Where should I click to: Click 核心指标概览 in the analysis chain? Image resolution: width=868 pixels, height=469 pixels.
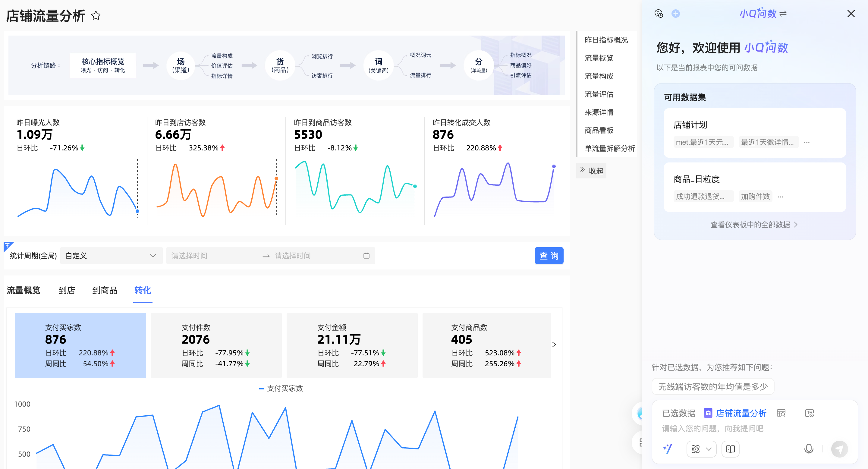(x=103, y=65)
